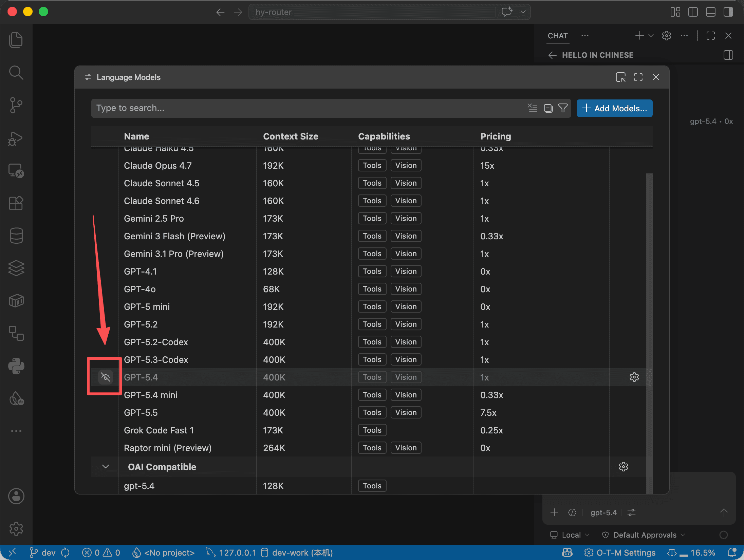Click the errors and warnings count in the status bar
The height and width of the screenshot is (560, 744).
click(x=101, y=553)
